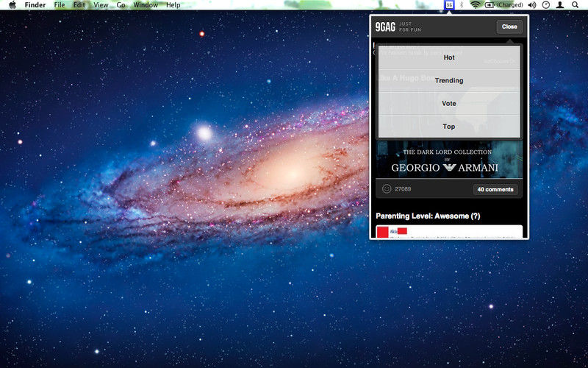Click the 9GAG icon in the menu bar
588x368 pixels.
(449, 5)
